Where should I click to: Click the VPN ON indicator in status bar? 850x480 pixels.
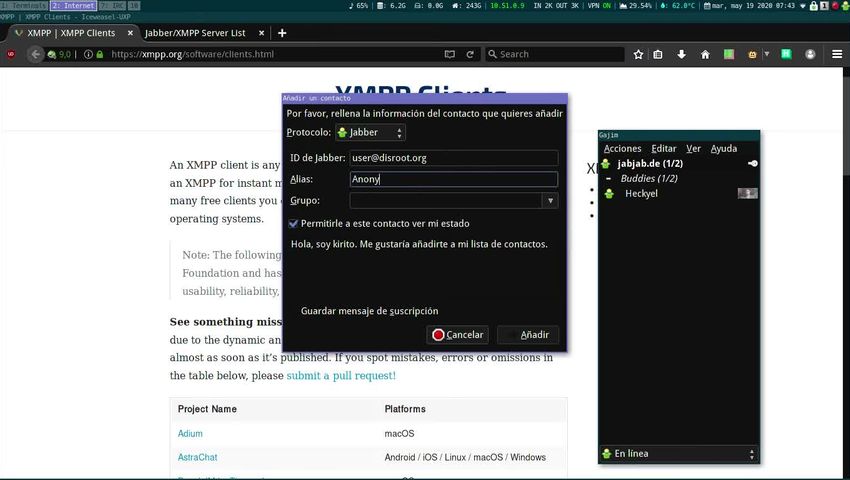pyautogui.click(x=600, y=5)
